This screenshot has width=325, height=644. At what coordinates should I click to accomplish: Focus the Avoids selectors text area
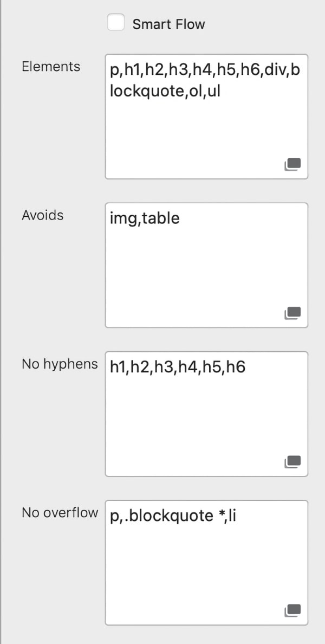(x=206, y=271)
